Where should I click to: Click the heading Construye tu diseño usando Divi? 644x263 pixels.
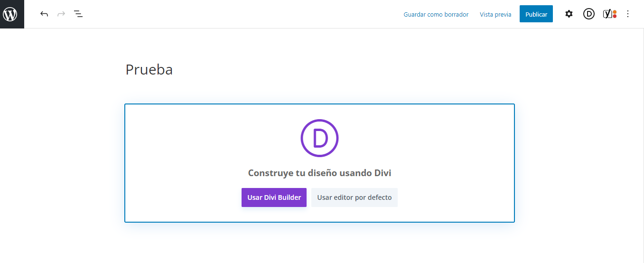pos(319,173)
